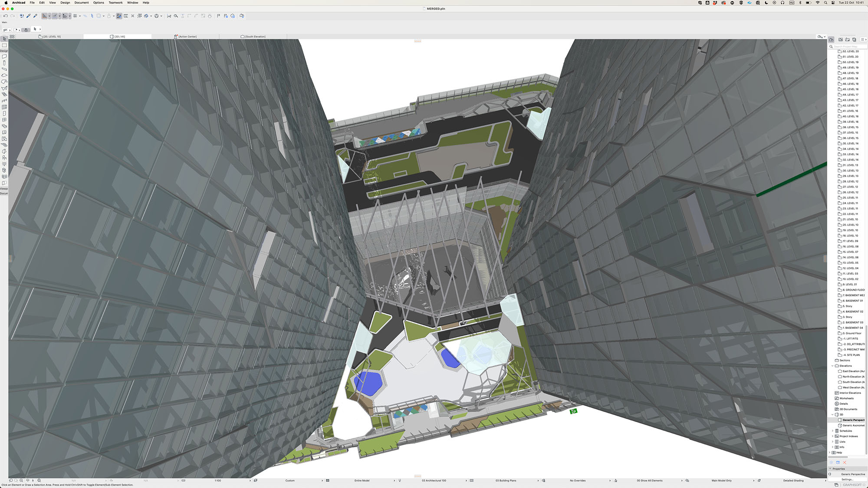Select the View Map navigator icon

coord(841,39)
